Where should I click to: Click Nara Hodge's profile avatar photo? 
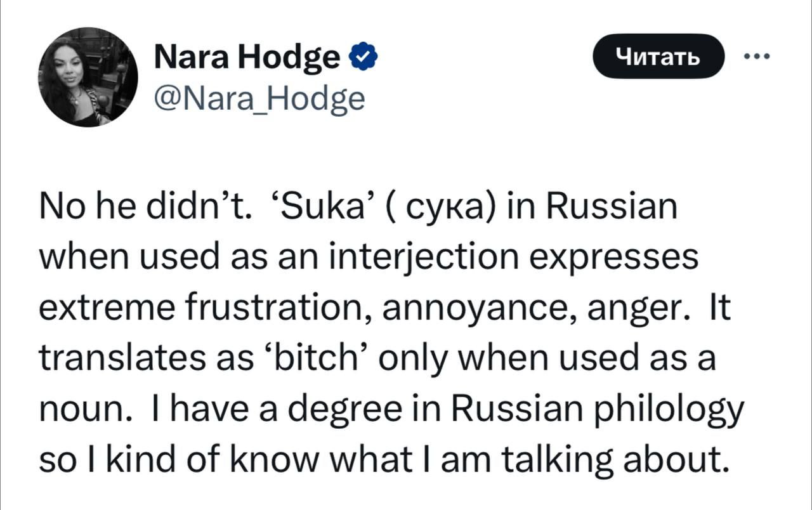pos(88,77)
